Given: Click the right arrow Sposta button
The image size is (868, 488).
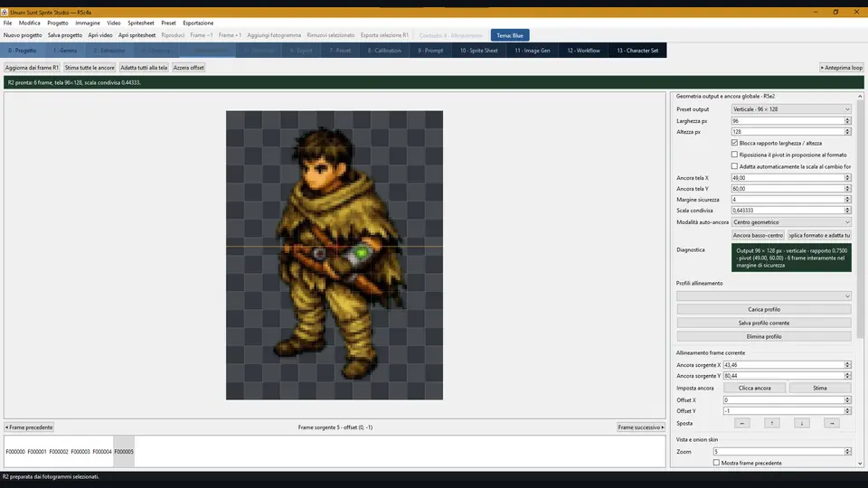Looking at the screenshot, I should click(832, 423).
